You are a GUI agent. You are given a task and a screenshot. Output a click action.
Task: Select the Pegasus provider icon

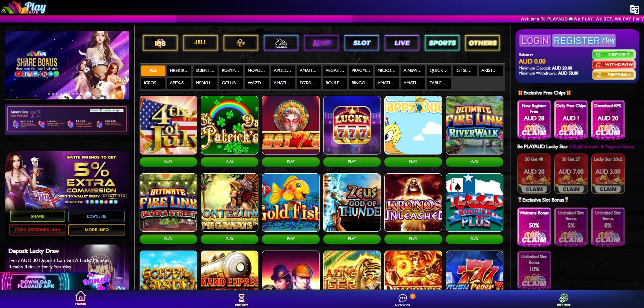pos(281,43)
